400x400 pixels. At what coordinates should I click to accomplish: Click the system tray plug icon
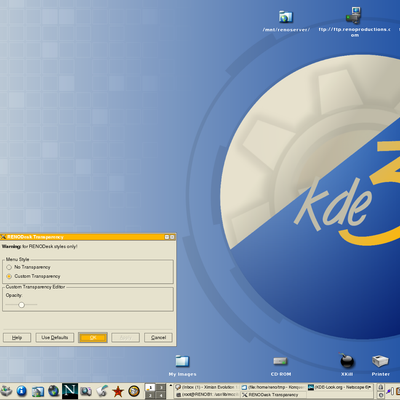(390, 391)
